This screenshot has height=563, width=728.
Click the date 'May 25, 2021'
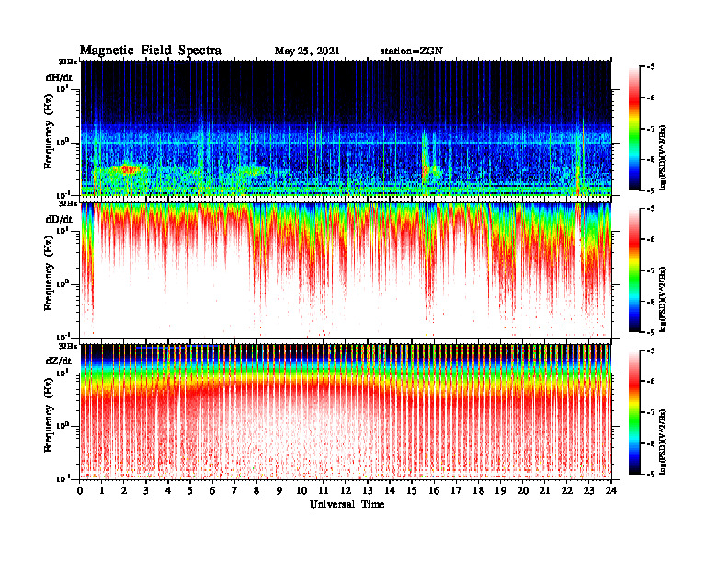(x=307, y=52)
